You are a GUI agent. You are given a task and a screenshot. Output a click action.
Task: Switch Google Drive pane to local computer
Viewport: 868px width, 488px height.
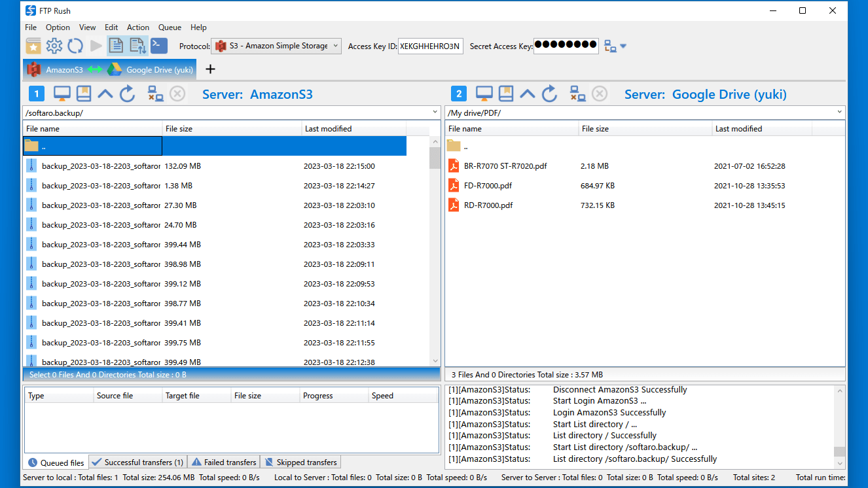click(484, 94)
